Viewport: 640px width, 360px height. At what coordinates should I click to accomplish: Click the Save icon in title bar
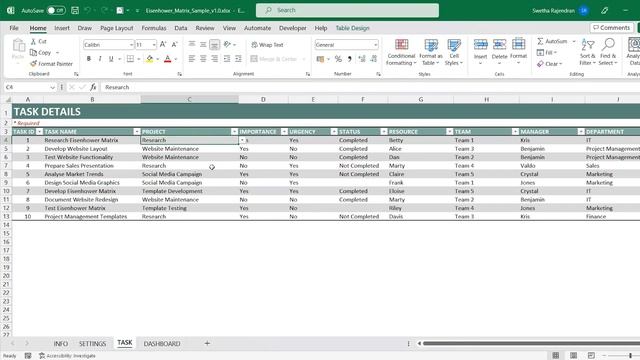point(75,10)
